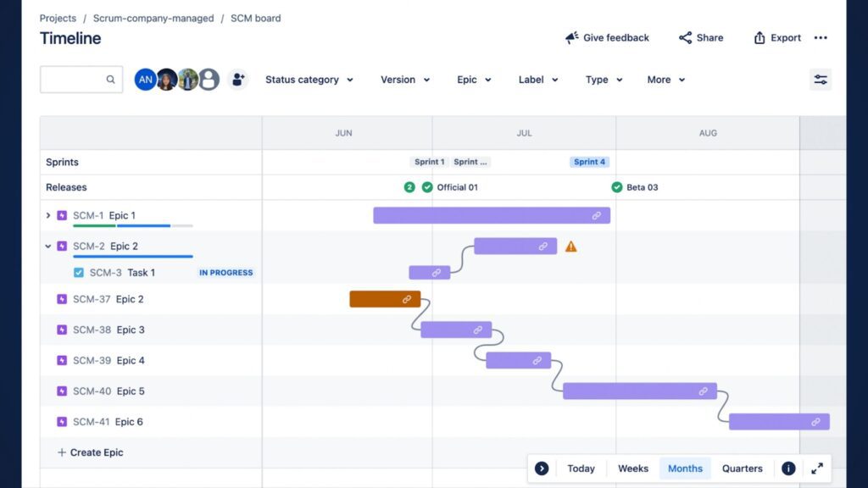
Task: Click the SCM-1 epic type icon
Action: (x=62, y=215)
